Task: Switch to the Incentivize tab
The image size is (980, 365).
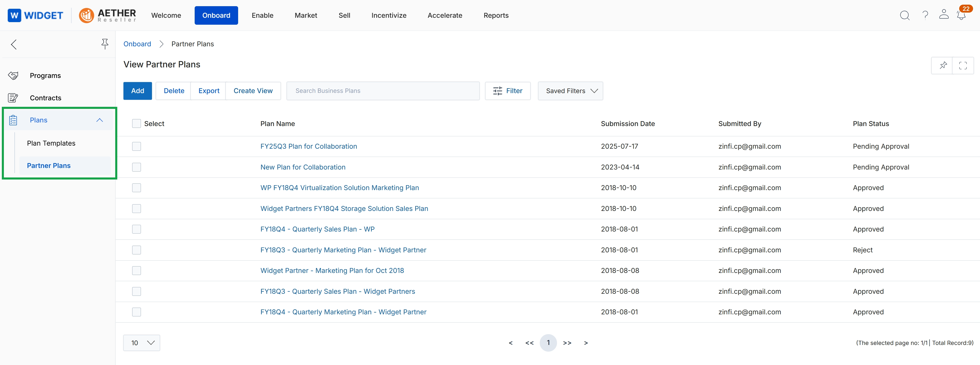Action: (389, 15)
